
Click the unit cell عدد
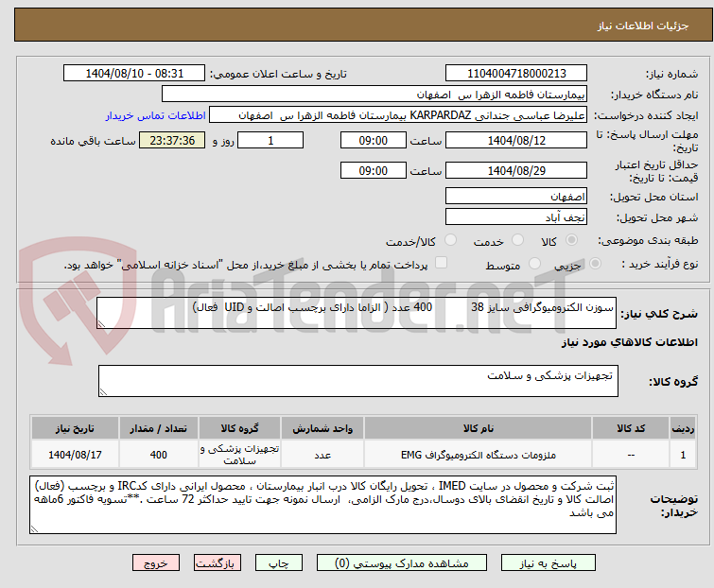[x=322, y=455]
